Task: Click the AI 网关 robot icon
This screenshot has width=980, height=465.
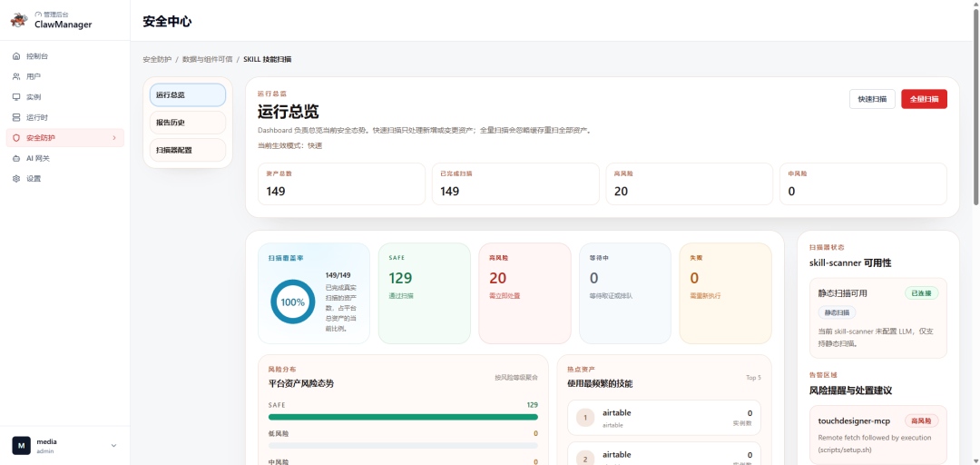Action: [x=16, y=158]
